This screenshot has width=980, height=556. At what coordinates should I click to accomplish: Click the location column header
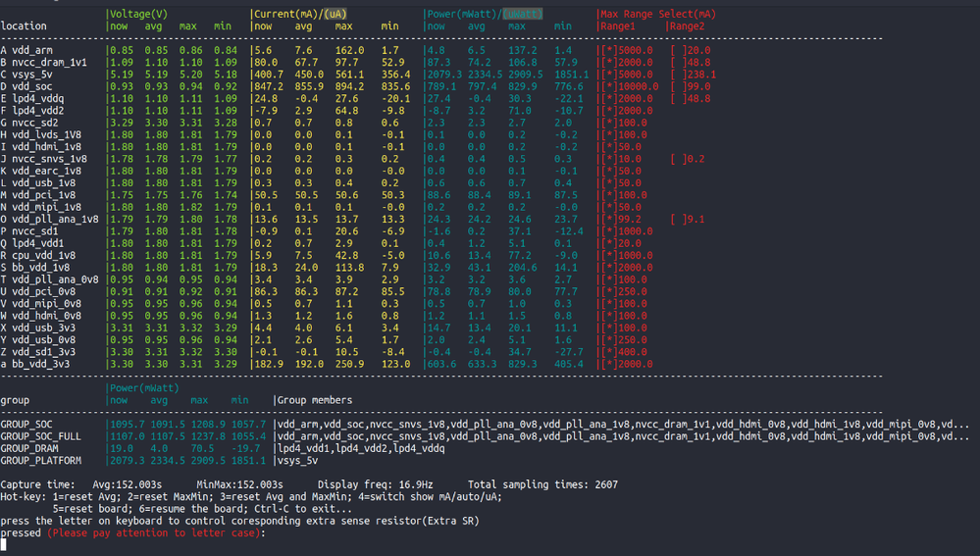click(x=24, y=26)
